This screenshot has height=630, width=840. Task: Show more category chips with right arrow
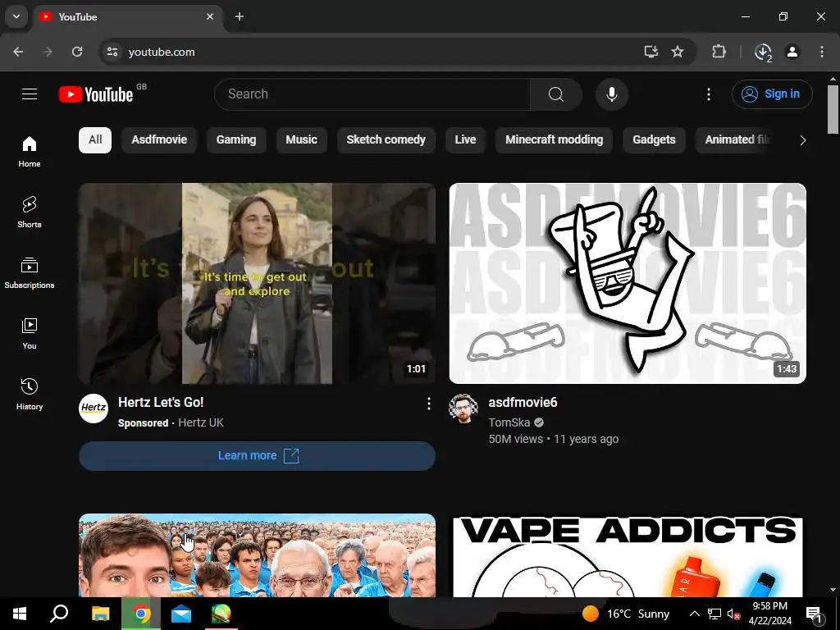[802, 140]
